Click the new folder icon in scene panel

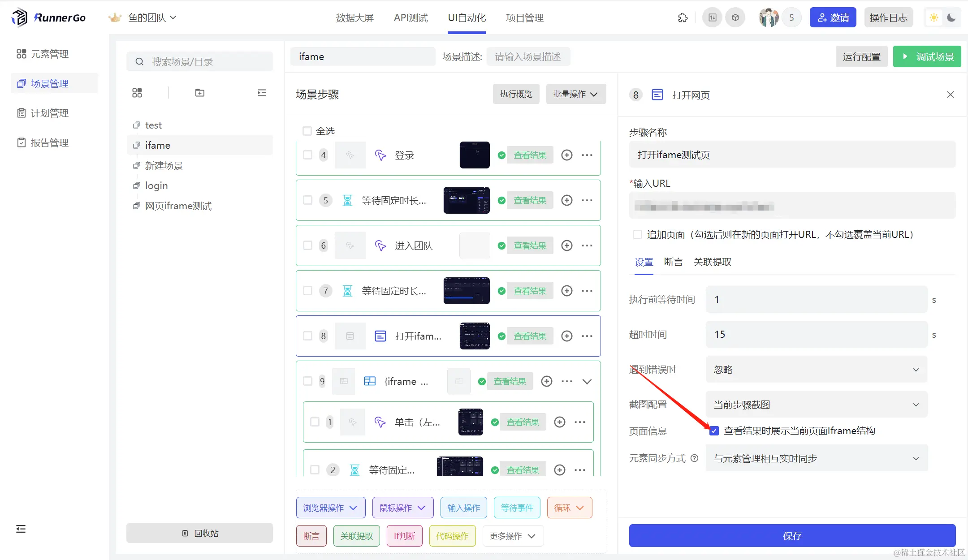[200, 93]
